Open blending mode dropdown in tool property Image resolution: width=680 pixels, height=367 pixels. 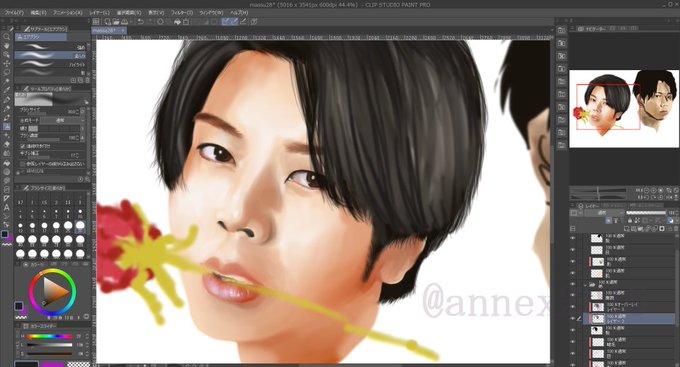[x=63, y=120]
